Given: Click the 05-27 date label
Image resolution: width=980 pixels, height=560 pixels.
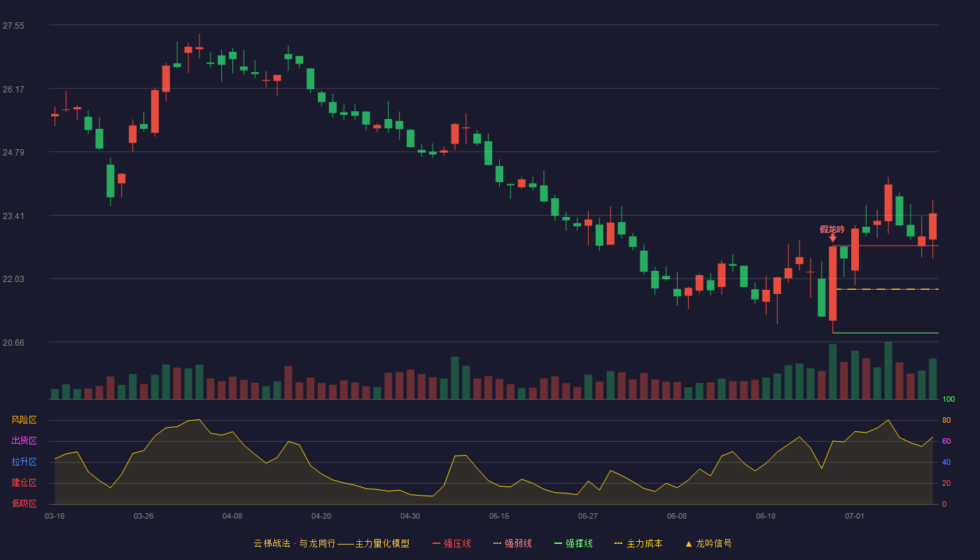Looking at the screenshot, I should coord(588,516).
